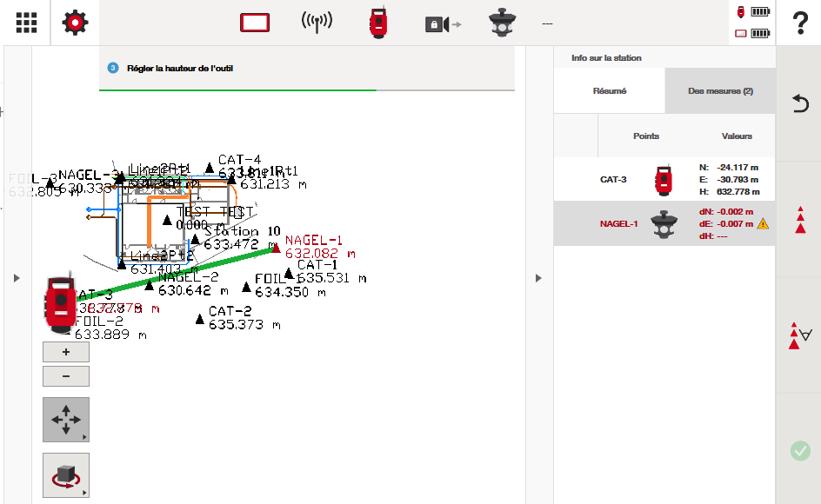Viewport: 821px width, 504px height.
Task: Open the pan move tool dropdown
Action: (66, 420)
